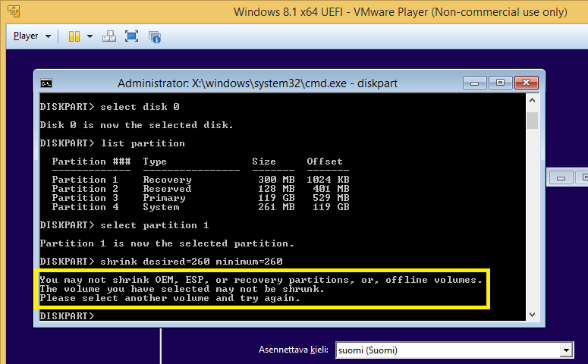Minimize the background setup window
Screen dimensions: 588x364
(x=561, y=177)
